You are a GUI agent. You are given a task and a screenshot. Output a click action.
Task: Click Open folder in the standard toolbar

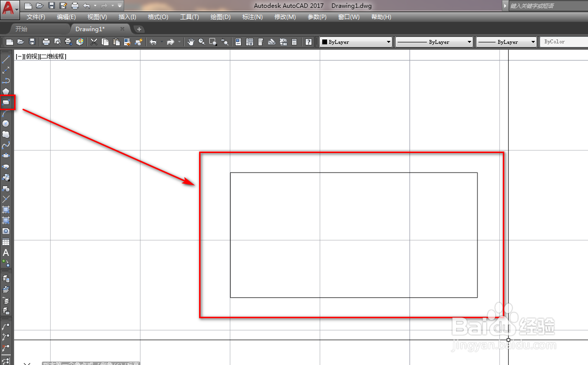point(20,42)
